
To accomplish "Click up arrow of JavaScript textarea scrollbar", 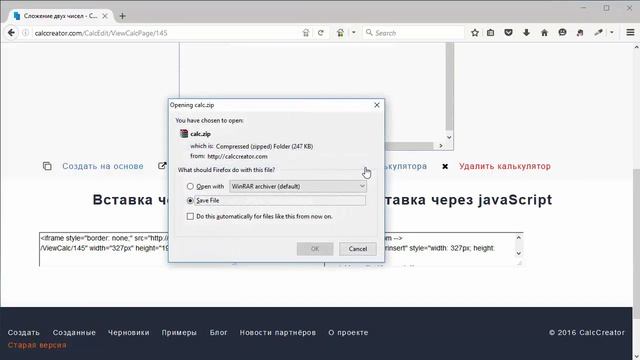I will 519,238.
